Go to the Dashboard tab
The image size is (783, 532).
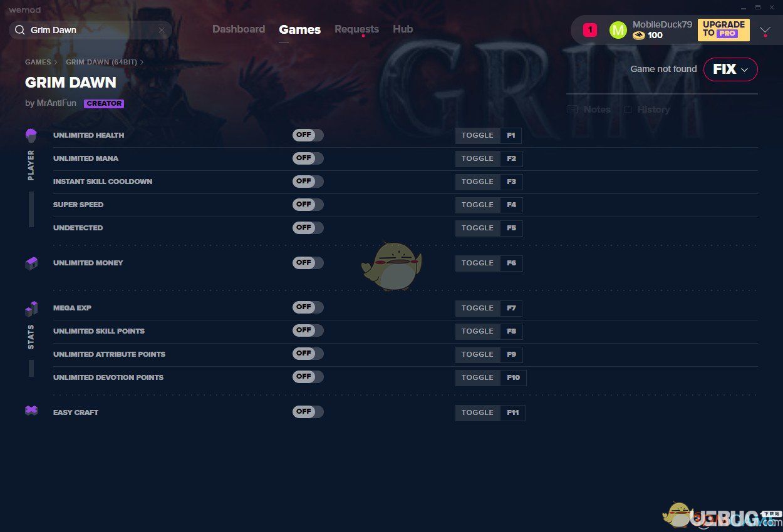click(x=239, y=29)
